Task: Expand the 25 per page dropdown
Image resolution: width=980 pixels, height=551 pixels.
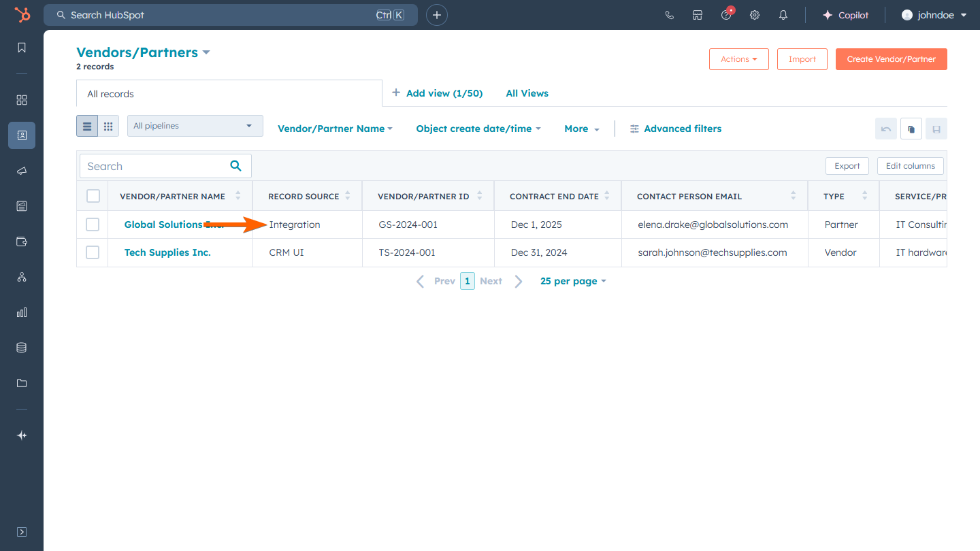Action: click(572, 280)
